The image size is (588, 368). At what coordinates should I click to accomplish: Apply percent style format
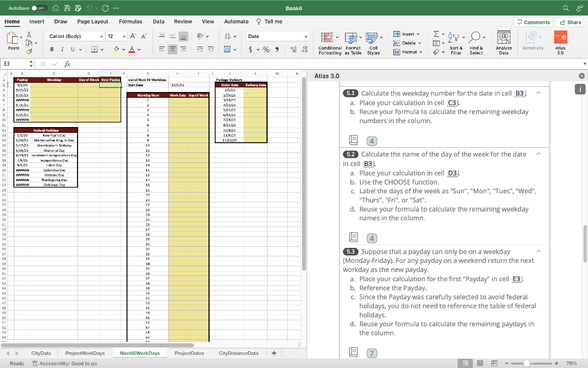click(x=266, y=49)
